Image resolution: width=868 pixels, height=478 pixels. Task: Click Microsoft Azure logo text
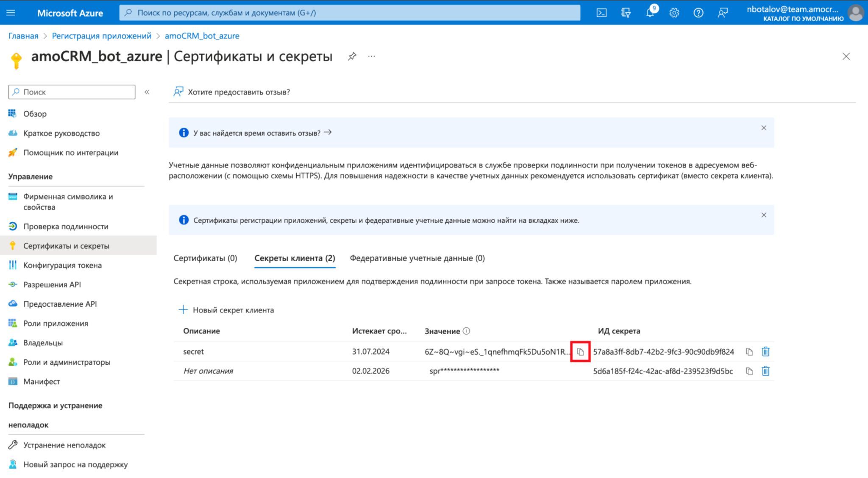point(70,13)
